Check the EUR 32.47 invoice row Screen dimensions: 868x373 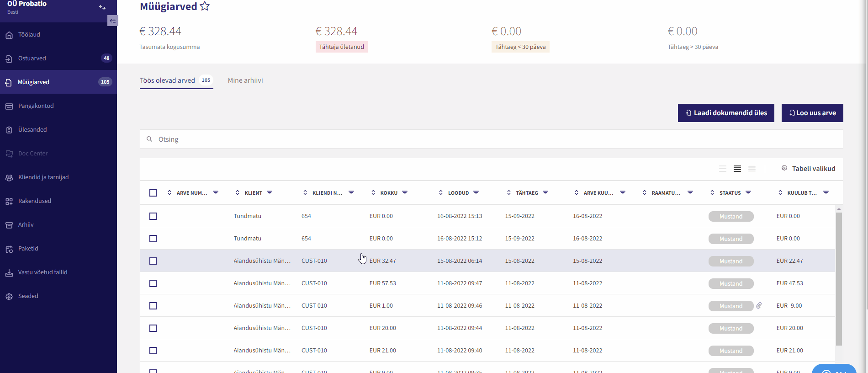click(x=153, y=261)
